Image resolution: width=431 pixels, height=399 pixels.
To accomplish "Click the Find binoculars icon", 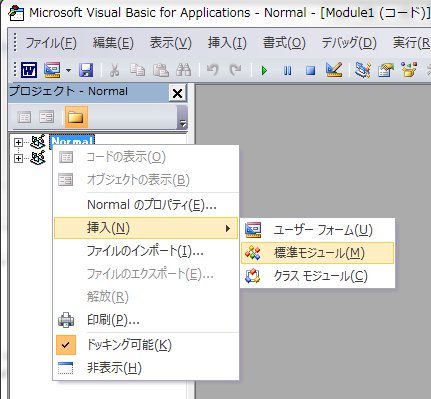I will coord(183,70).
